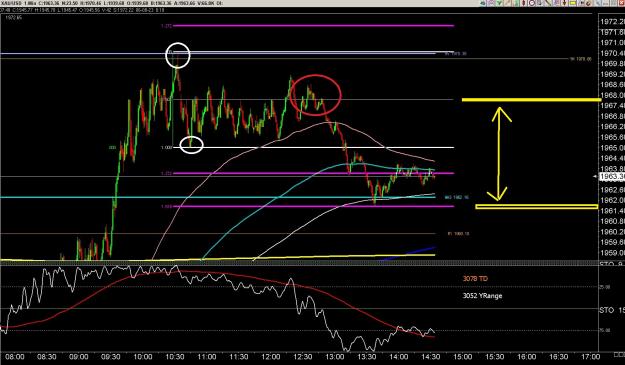Click the 14:30 time axis label
Viewport: 625px width, 365px height.
(x=430, y=357)
